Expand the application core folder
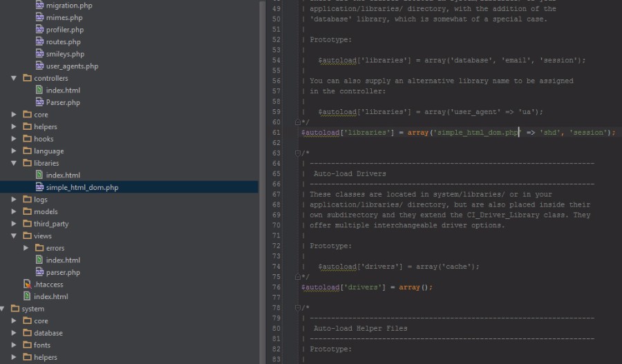The width and height of the screenshot is (622, 364). pos(14,114)
